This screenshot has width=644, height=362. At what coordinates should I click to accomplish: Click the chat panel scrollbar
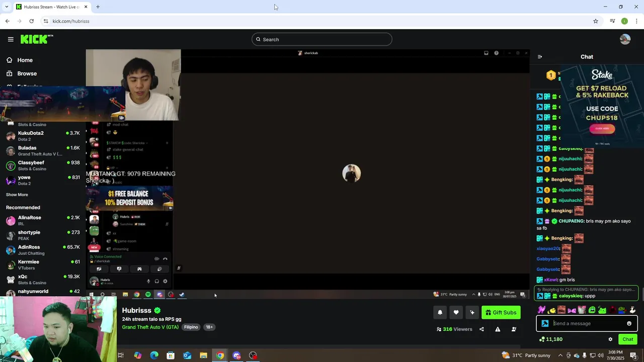(642, 293)
